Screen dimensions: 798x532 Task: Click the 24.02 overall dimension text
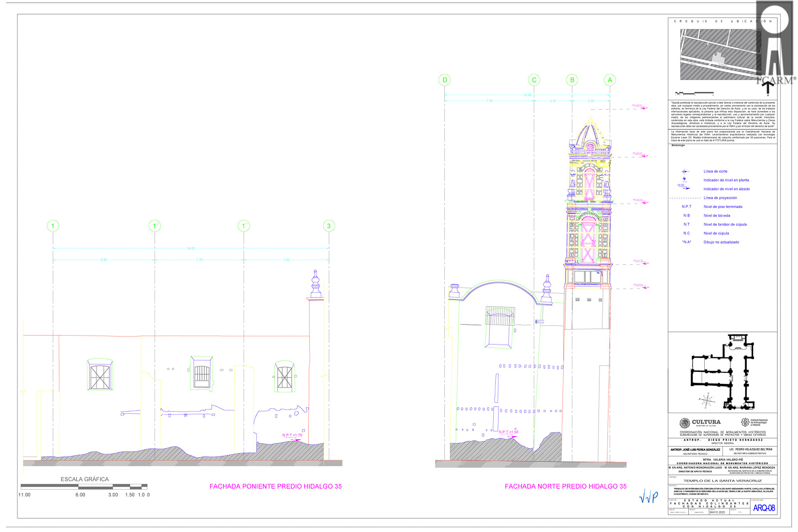(191, 248)
